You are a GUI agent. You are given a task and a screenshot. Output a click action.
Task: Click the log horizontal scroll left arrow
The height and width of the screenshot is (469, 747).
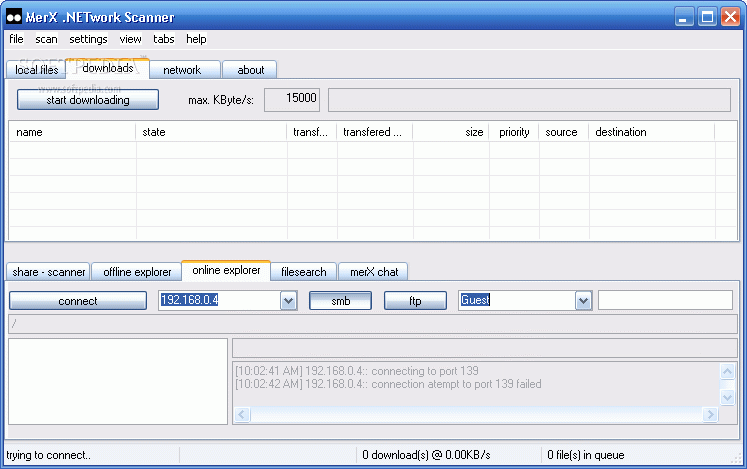pos(242,414)
